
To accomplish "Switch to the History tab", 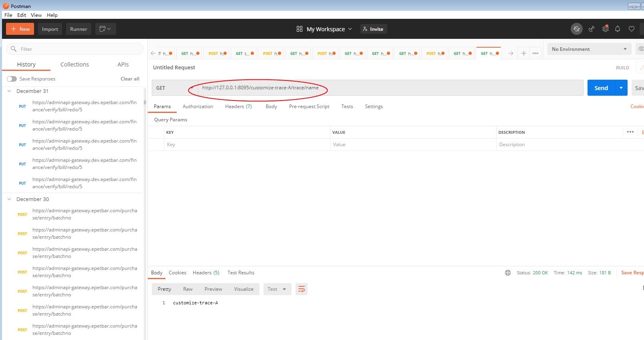I will (26, 64).
